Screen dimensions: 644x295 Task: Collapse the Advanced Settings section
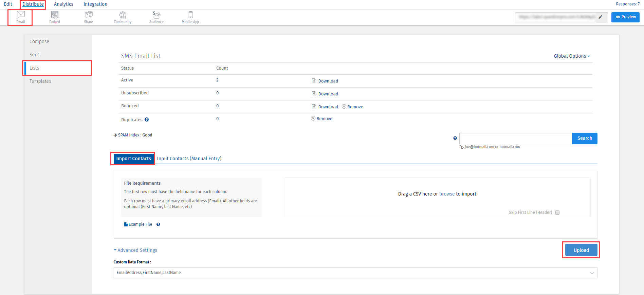pos(135,250)
